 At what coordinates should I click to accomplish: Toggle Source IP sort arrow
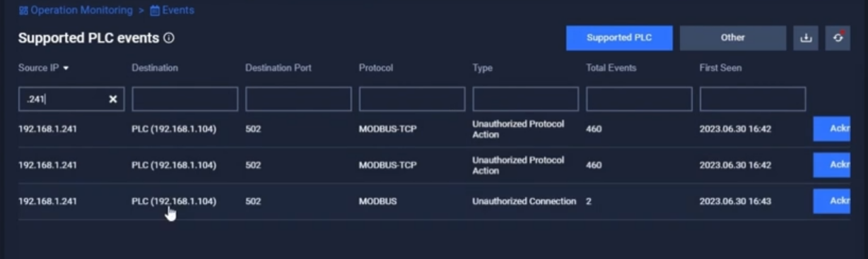tap(66, 68)
